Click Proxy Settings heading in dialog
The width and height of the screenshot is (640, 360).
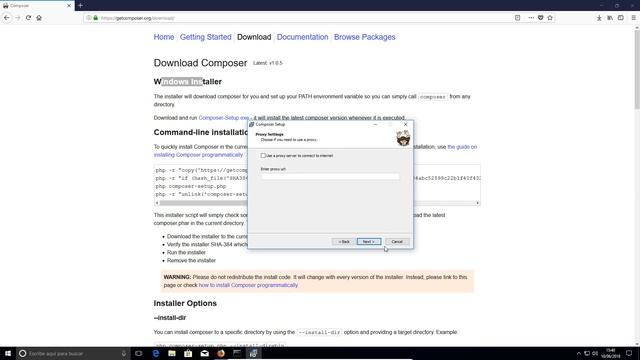point(269,134)
